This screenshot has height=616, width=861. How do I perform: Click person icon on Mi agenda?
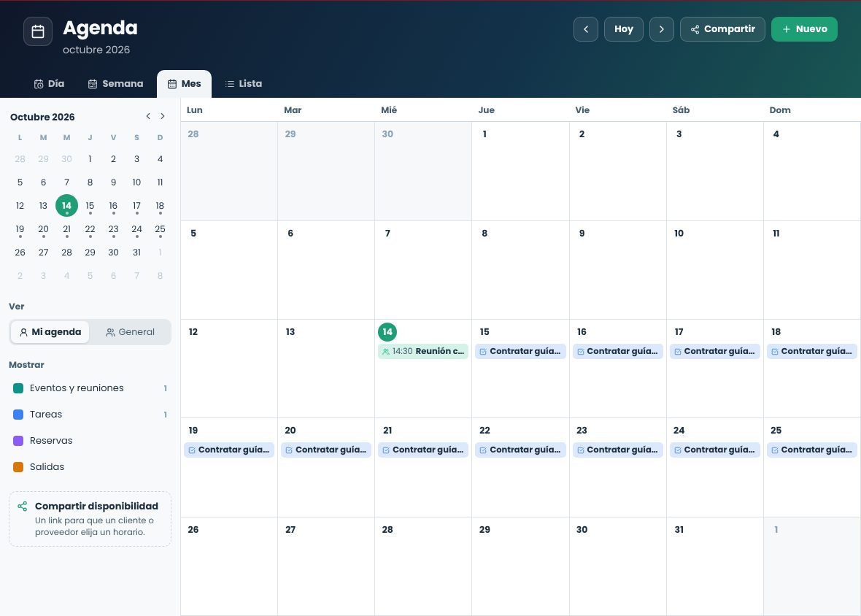(x=23, y=332)
